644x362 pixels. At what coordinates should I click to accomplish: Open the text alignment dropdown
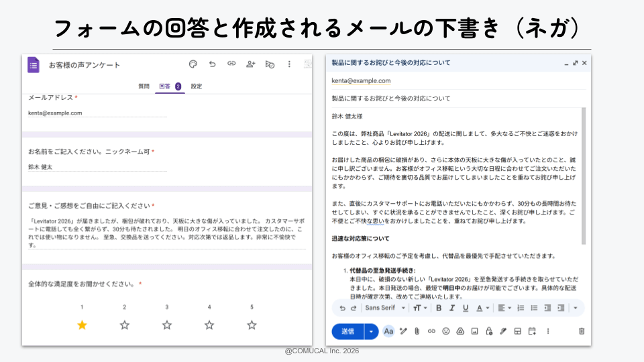click(x=504, y=308)
